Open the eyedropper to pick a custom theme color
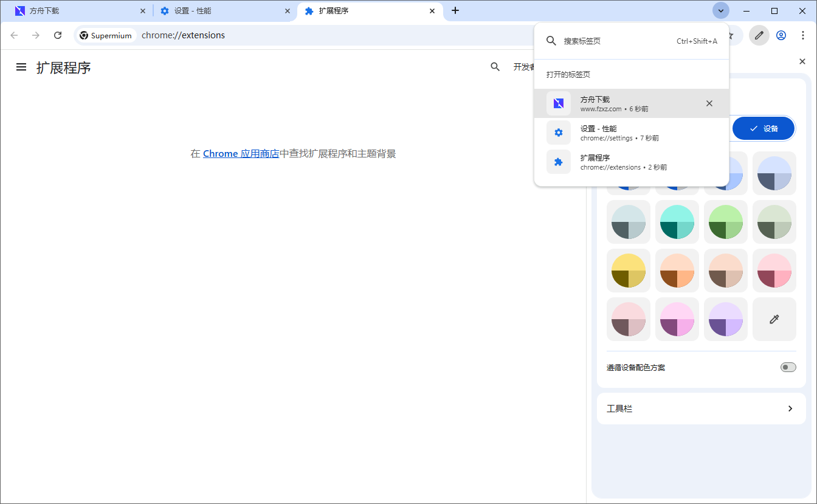817x504 pixels. 774,319
